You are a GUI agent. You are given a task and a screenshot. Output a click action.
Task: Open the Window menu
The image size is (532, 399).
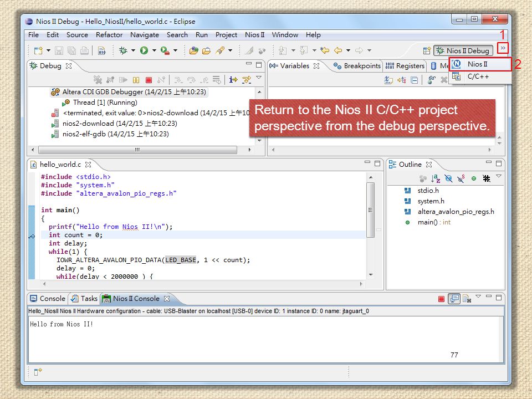pyautogui.click(x=285, y=34)
